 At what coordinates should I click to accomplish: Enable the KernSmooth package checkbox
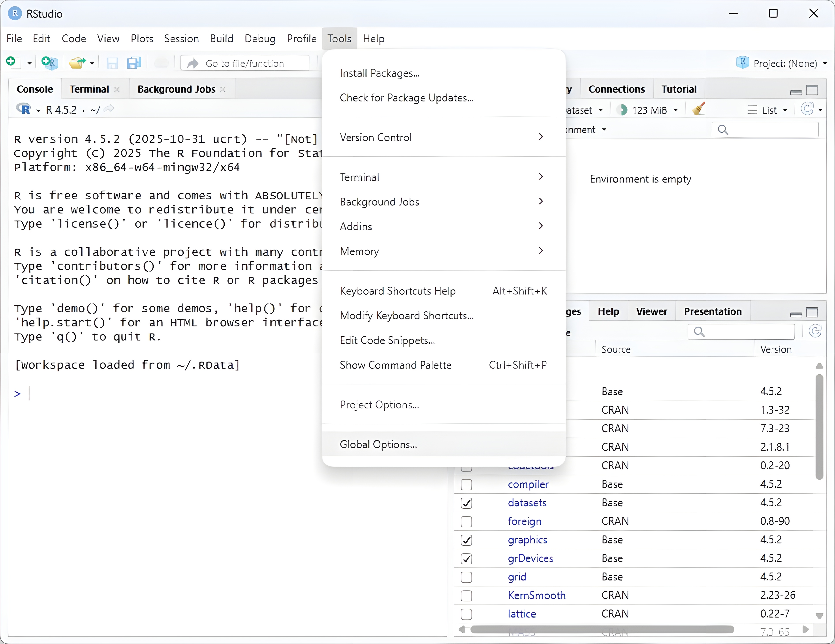[466, 596]
